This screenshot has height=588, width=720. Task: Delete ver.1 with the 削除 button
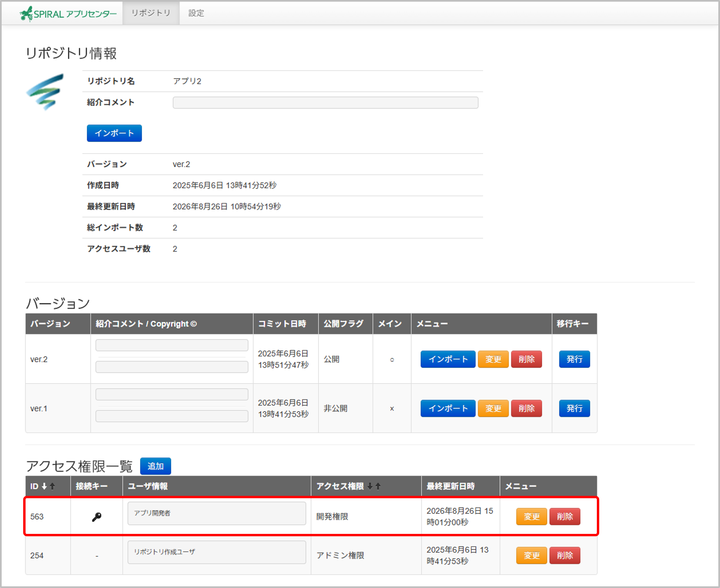tap(526, 408)
